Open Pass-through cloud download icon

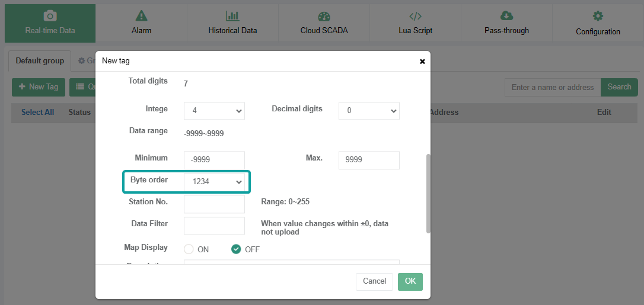click(x=506, y=16)
